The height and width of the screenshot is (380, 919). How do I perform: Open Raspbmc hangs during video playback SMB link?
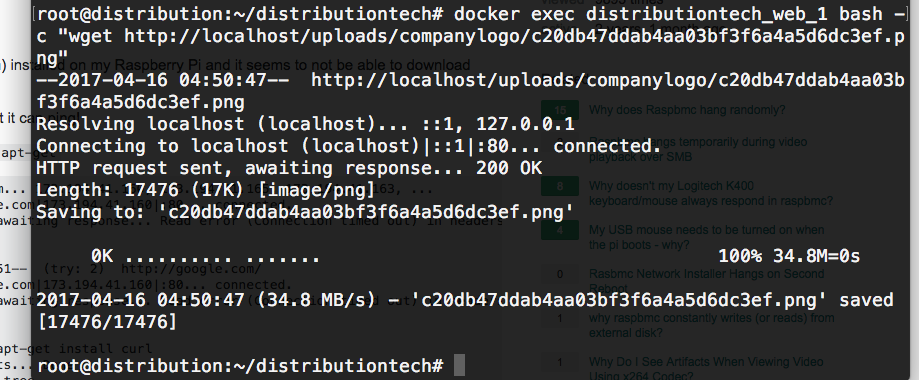[697, 149]
